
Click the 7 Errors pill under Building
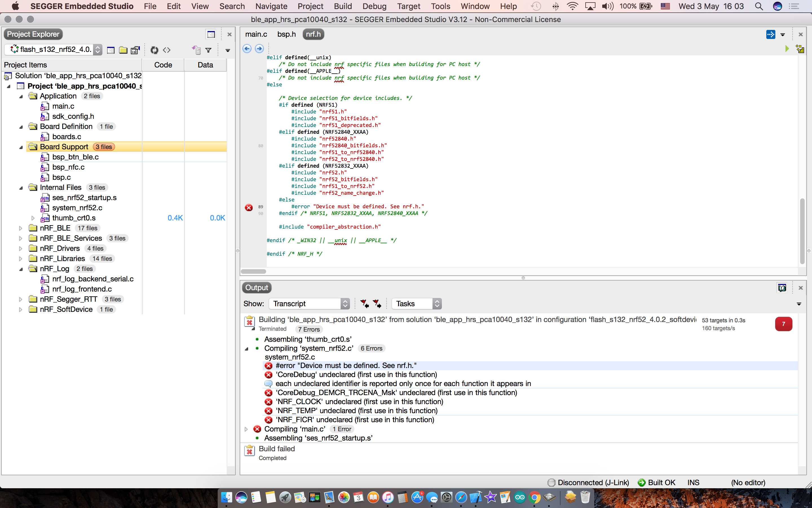tap(309, 329)
